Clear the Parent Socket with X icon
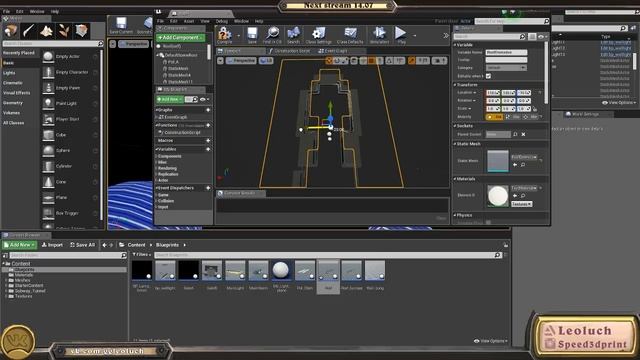The image size is (640, 360). [x=523, y=134]
